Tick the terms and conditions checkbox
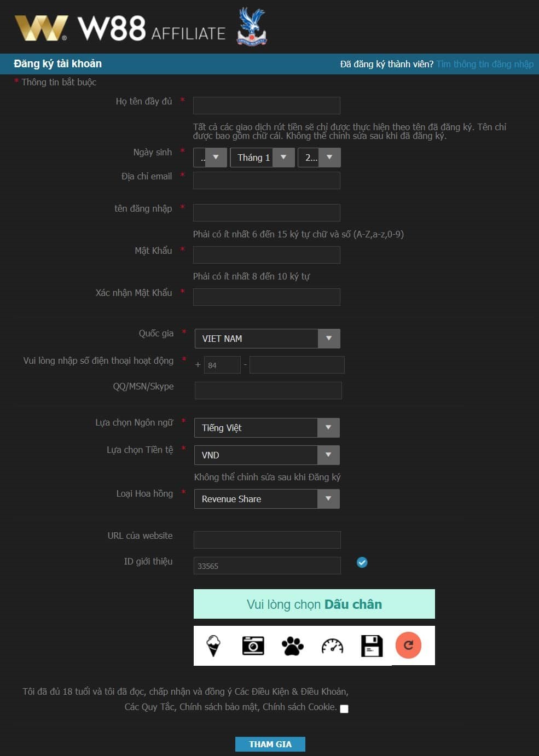Screen dimensions: 539x756 [x=344, y=708]
